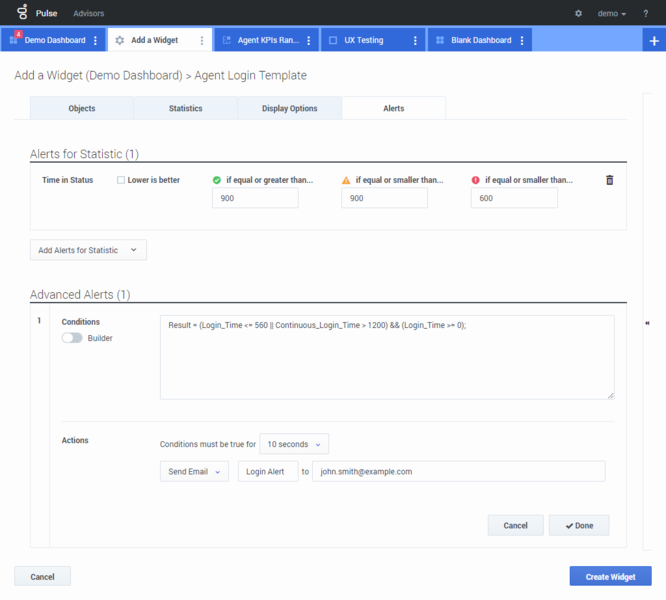
Task: Open the demo user account menu
Action: pos(612,14)
